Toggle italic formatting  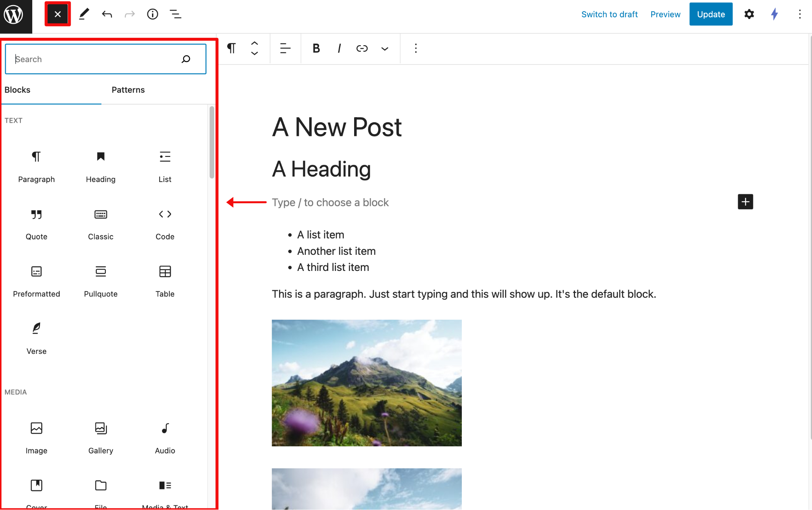339,48
